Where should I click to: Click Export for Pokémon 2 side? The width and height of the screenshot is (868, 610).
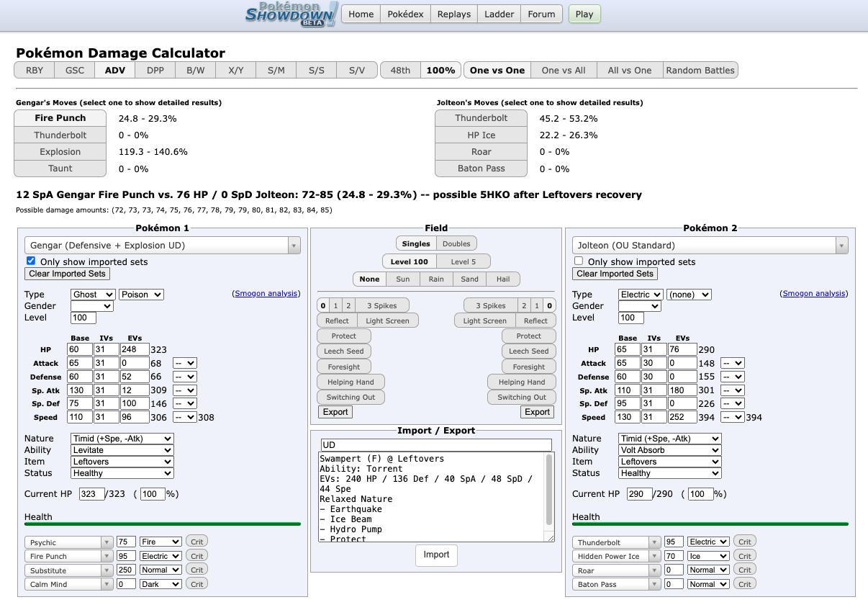(x=537, y=412)
